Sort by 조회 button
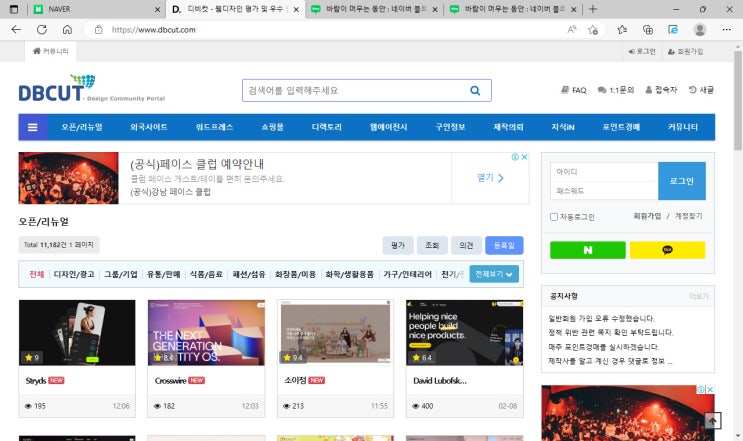This screenshot has width=743, height=441. pos(432,245)
